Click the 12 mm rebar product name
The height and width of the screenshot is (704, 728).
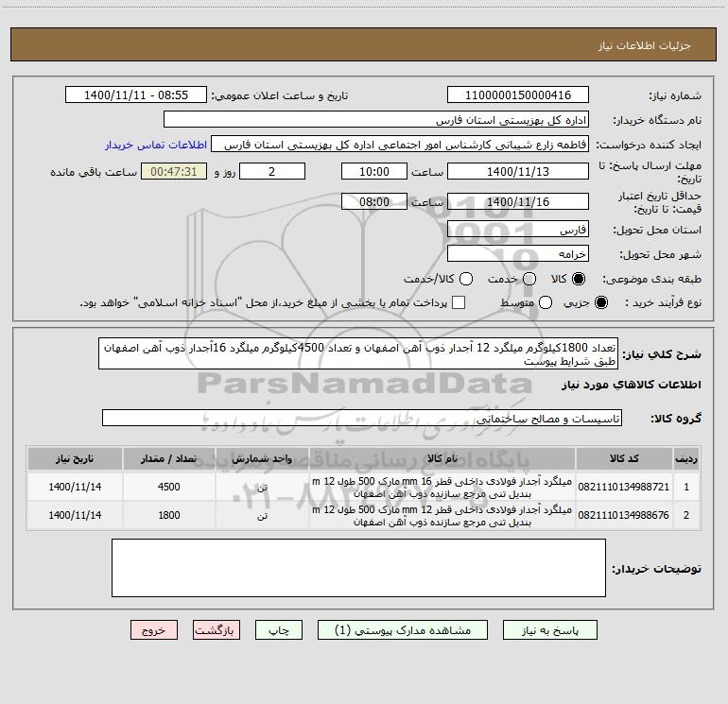click(x=442, y=515)
